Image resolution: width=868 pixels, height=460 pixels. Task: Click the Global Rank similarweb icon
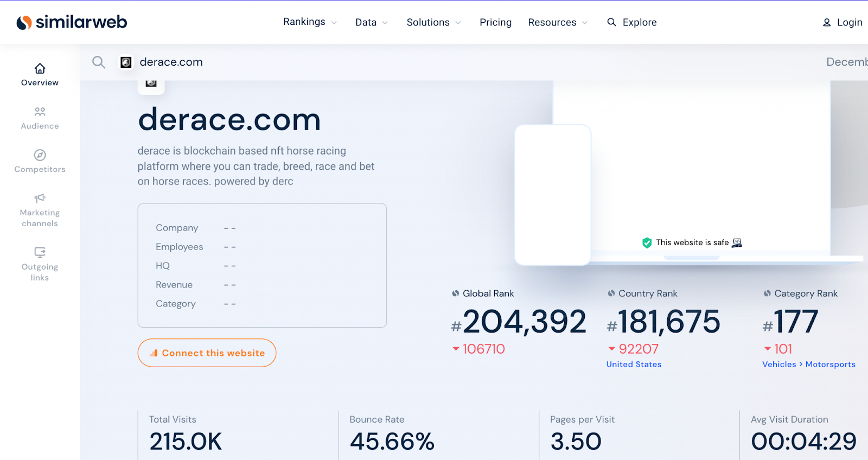(x=456, y=293)
